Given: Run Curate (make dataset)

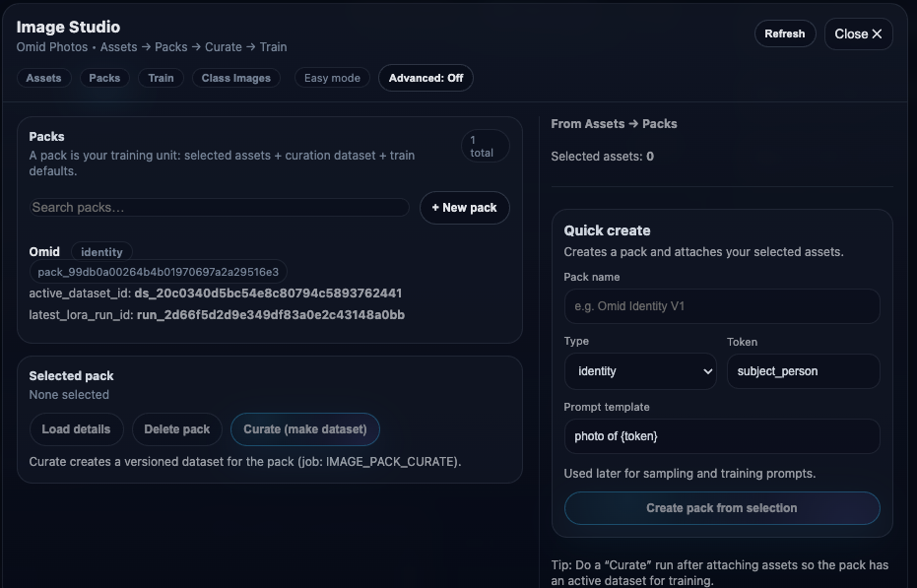Looking at the screenshot, I should [x=304, y=429].
